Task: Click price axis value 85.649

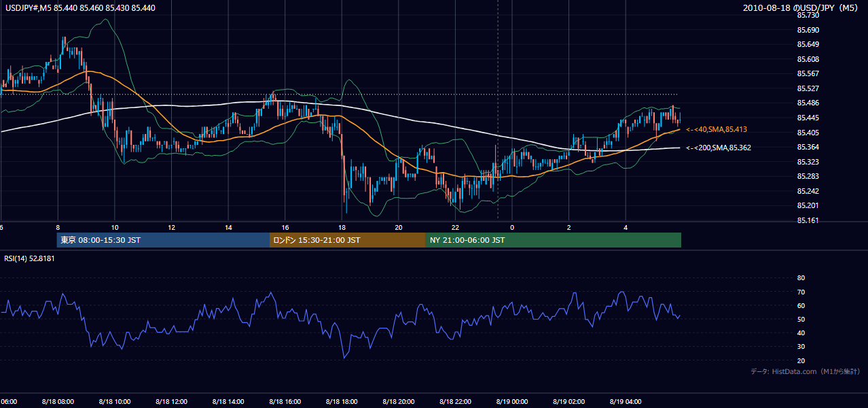Action: [x=808, y=44]
